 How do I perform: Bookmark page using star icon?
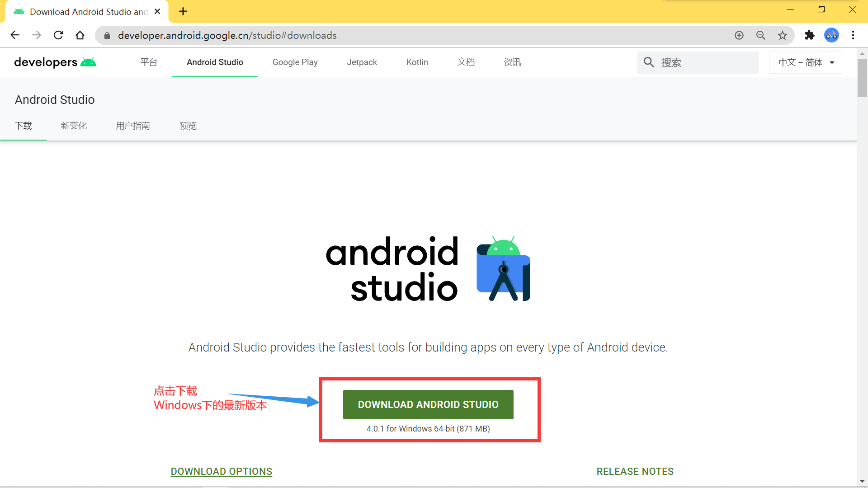pos(783,35)
